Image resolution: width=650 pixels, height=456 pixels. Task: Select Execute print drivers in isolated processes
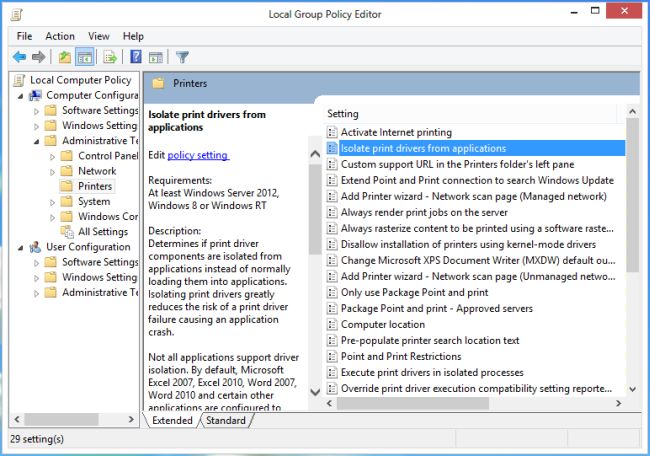point(432,373)
